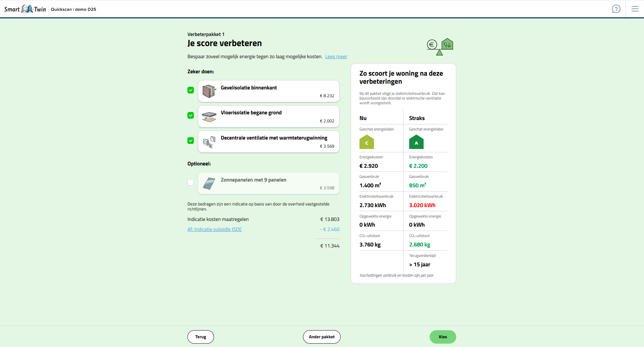Enable Zonnepanelen met 9 panelen checkbox
Viewport: 644px width, 347px height.
coord(190,182)
